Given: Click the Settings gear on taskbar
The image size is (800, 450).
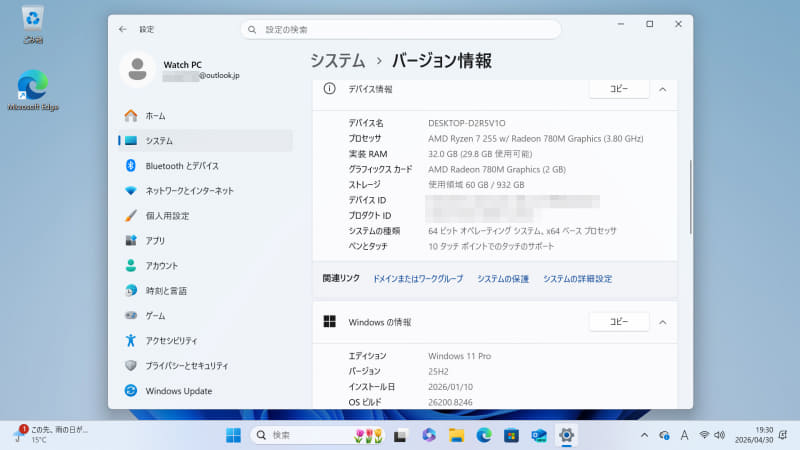Looking at the screenshot, I should [x=566, y=435].
